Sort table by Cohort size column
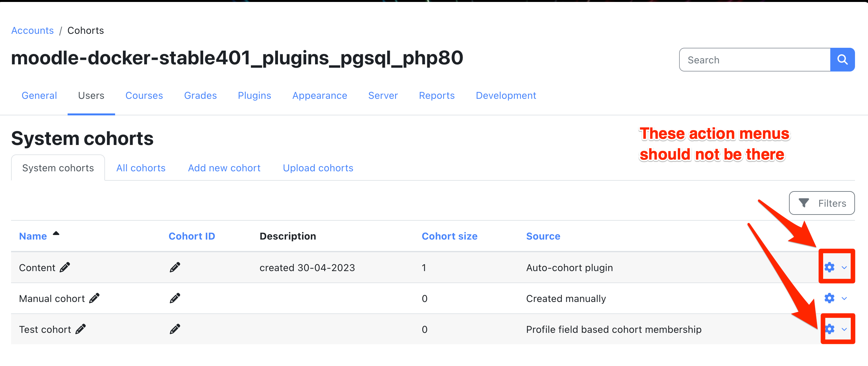Image resolution: width=868 pixels, height=366 pixels. 450,236
